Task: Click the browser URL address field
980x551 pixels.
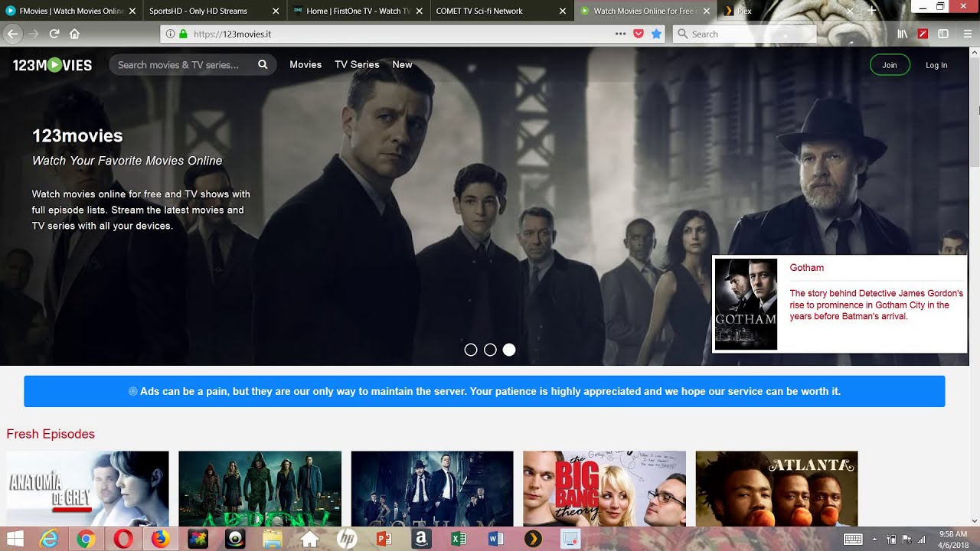Action: (x=398, y=34)
